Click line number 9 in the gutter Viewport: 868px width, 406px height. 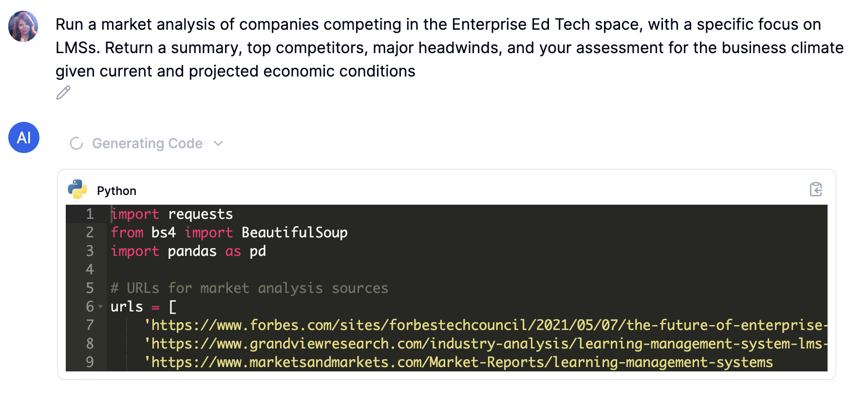click(90, 362)
